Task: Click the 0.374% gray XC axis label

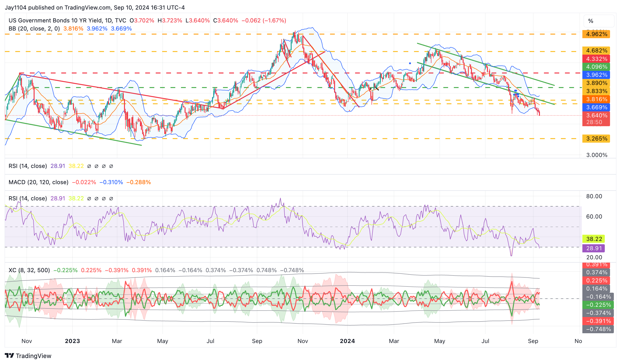Action: [596, 272]
